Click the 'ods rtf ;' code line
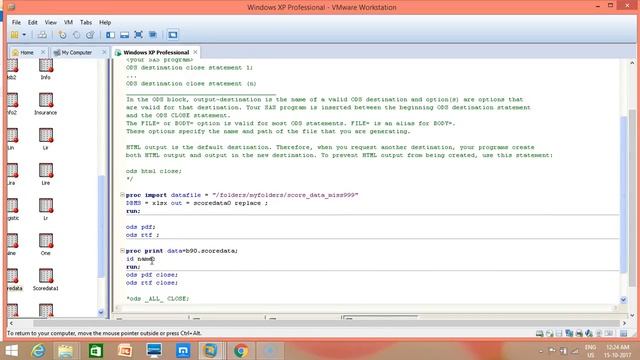Screen dimensions: 640x360 point(142,235)
